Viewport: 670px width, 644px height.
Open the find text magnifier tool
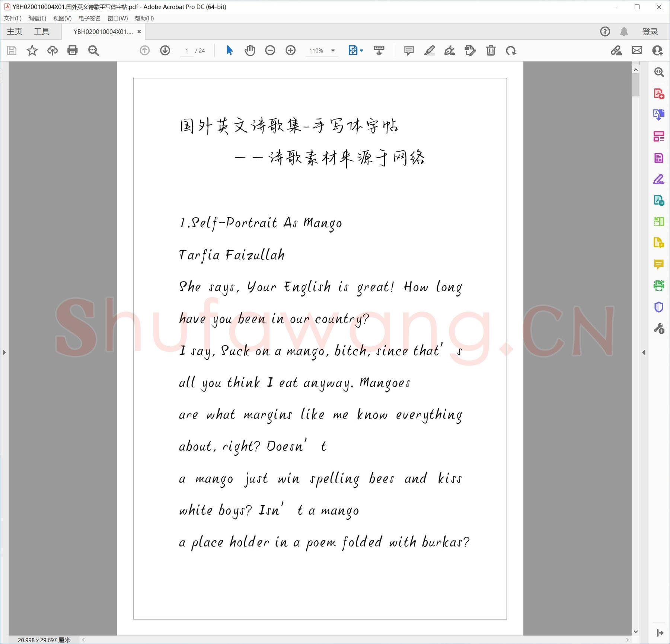coord(93,50)
